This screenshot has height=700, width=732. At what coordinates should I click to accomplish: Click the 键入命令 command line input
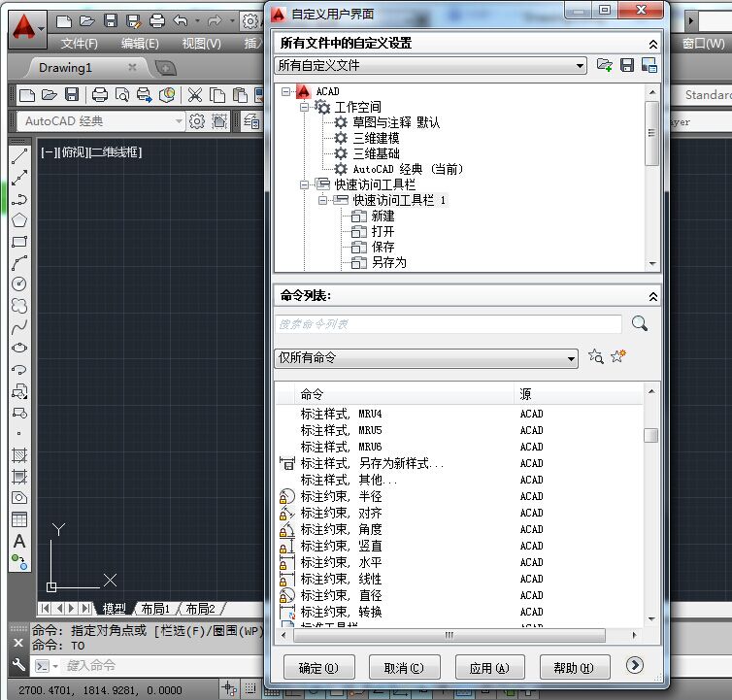coord(163,665)
